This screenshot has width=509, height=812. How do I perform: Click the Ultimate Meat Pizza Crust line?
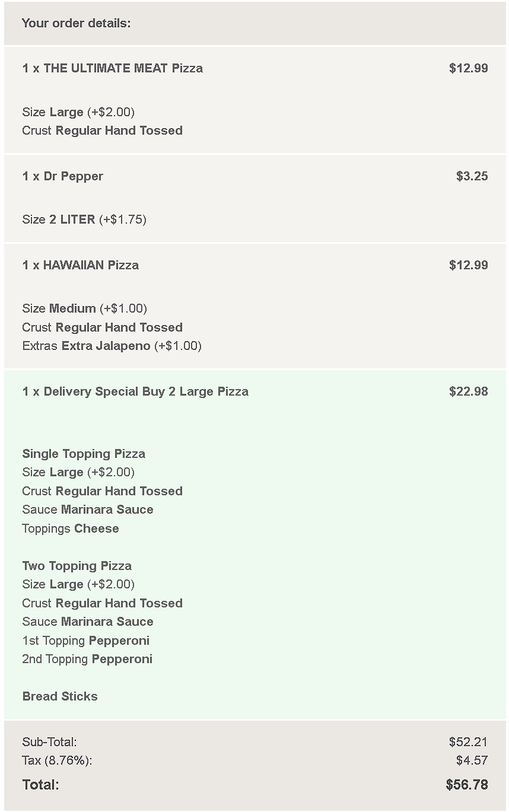click(x=102, y=130)
